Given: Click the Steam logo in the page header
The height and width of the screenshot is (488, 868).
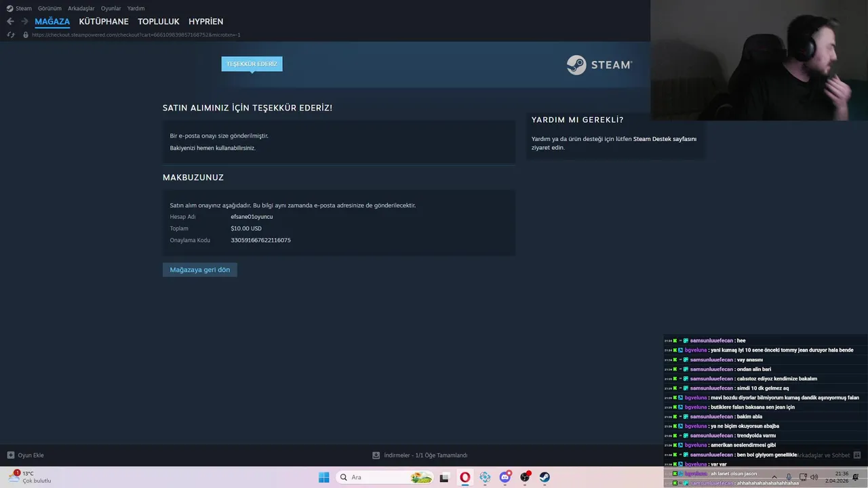Looking at the screenshot, I should (x=599, y=65).
